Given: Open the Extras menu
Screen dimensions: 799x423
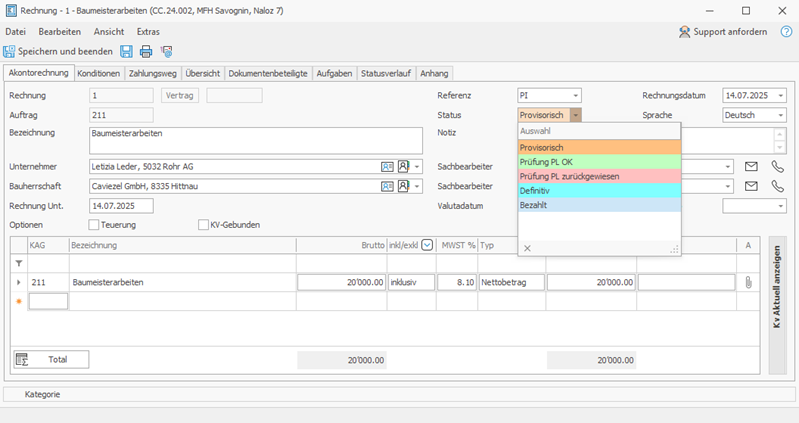Looking at the screenshot, I should point(148,32).
